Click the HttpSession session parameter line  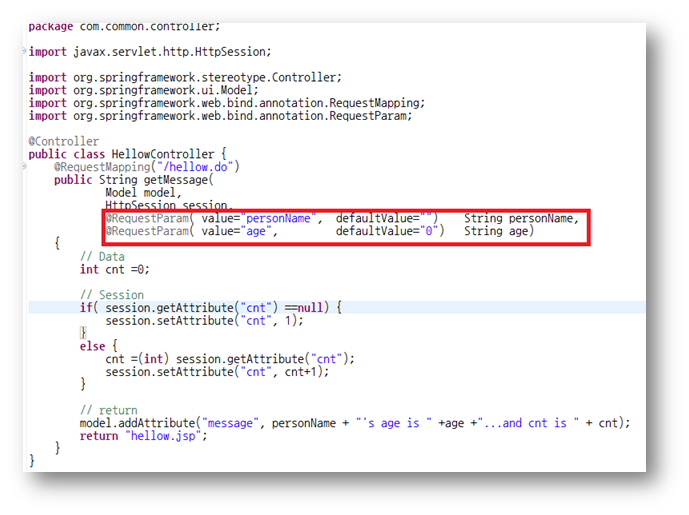169,205
